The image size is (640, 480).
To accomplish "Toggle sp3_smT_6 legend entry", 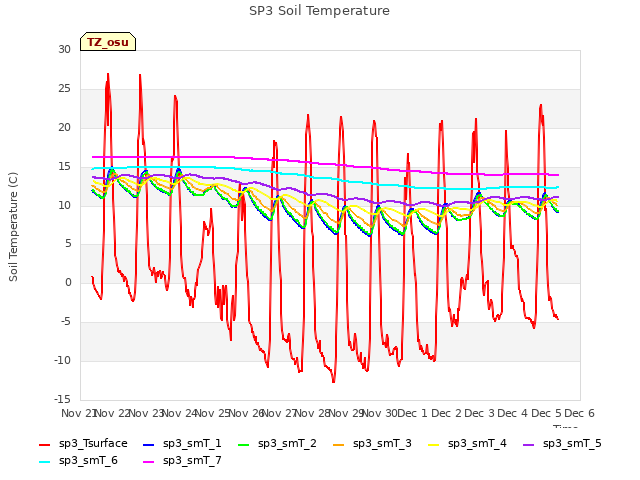I will [78, 461].
